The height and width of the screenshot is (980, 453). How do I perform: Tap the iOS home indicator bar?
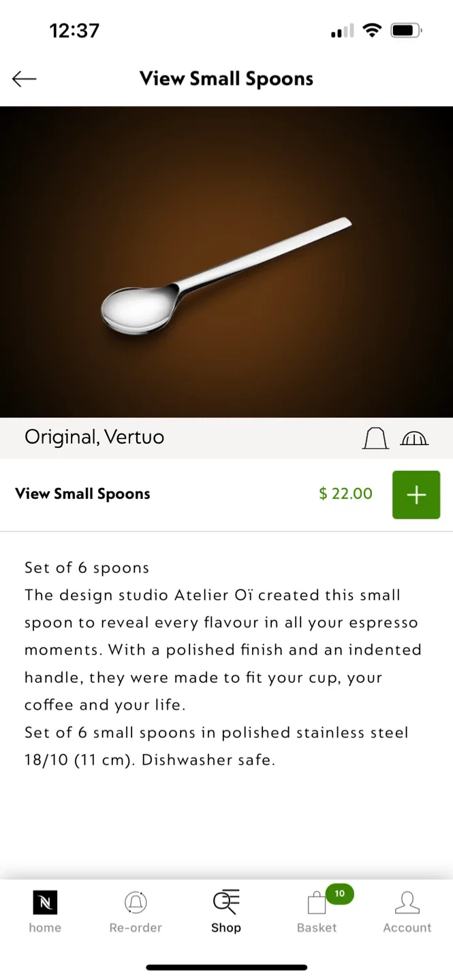(x=226, y=966)
